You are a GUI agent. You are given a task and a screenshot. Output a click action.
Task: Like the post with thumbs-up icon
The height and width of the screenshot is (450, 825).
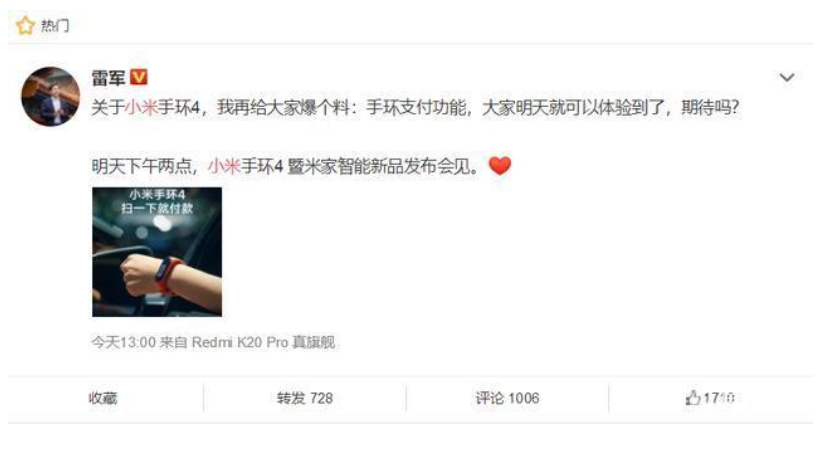[x=693, y=398]
